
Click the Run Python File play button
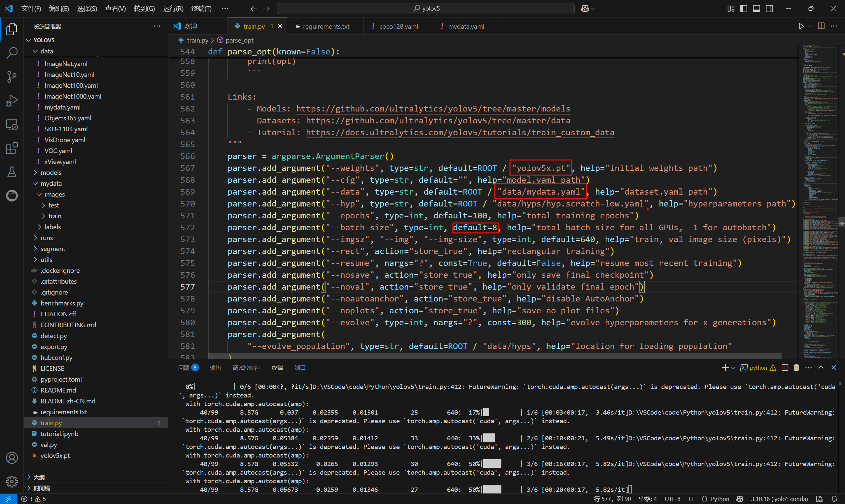tap(801, 26)
